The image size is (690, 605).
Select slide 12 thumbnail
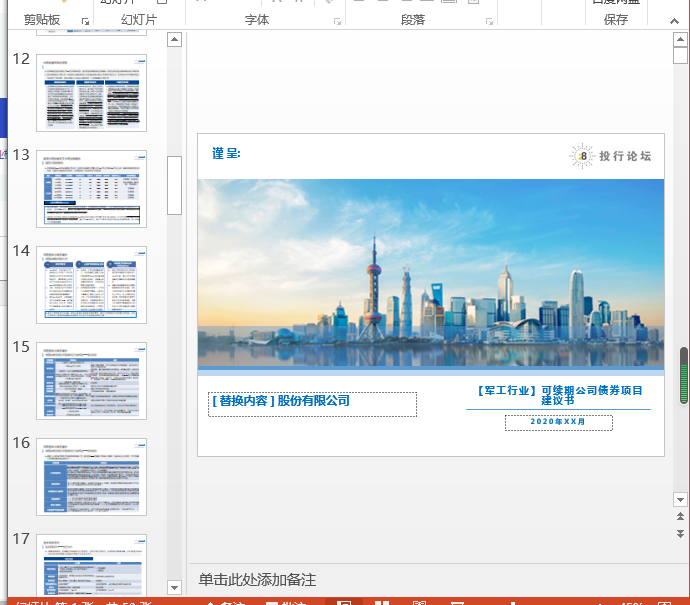(92, 93)
